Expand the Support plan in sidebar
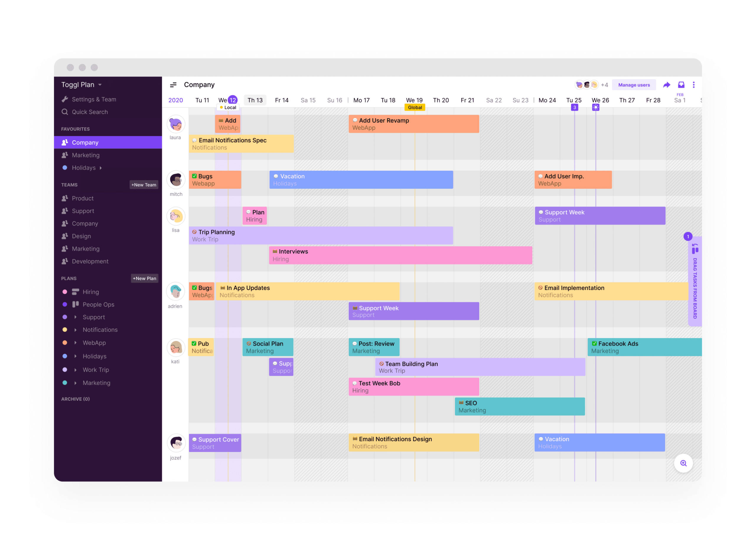 coord(74,316)
